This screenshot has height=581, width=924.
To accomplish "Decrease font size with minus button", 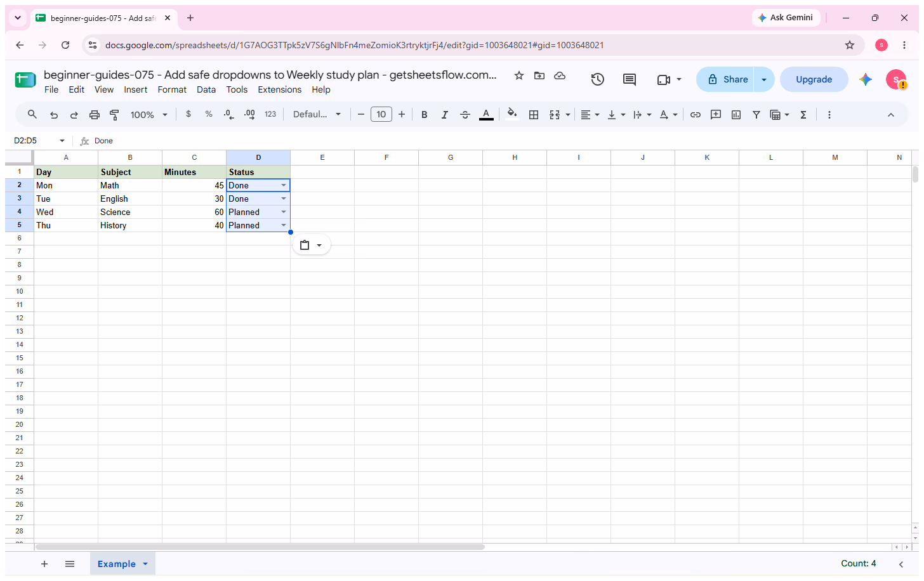I will pyautogui.click(x=361, y=115).
